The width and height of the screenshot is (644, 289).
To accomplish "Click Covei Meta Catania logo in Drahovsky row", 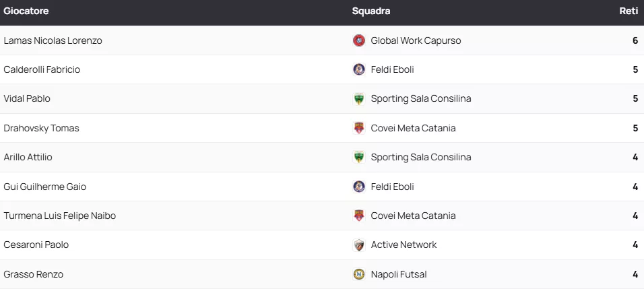I will coord(358,128).
